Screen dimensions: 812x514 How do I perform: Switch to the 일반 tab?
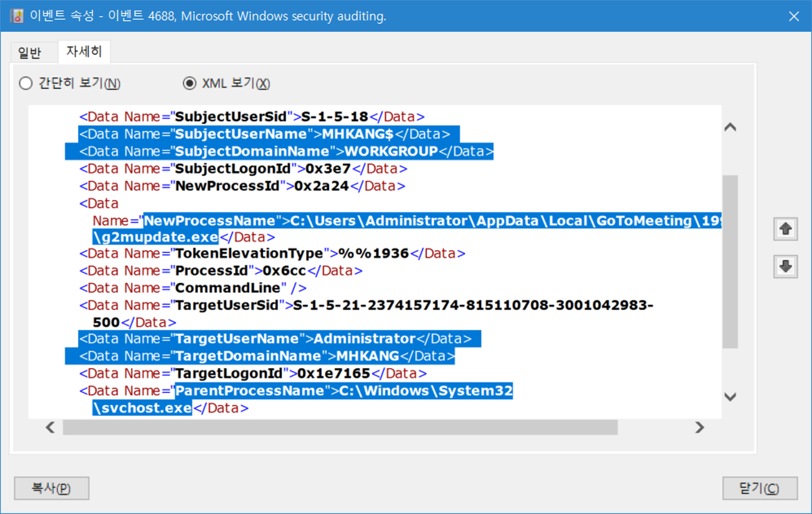tap(29, 53)
